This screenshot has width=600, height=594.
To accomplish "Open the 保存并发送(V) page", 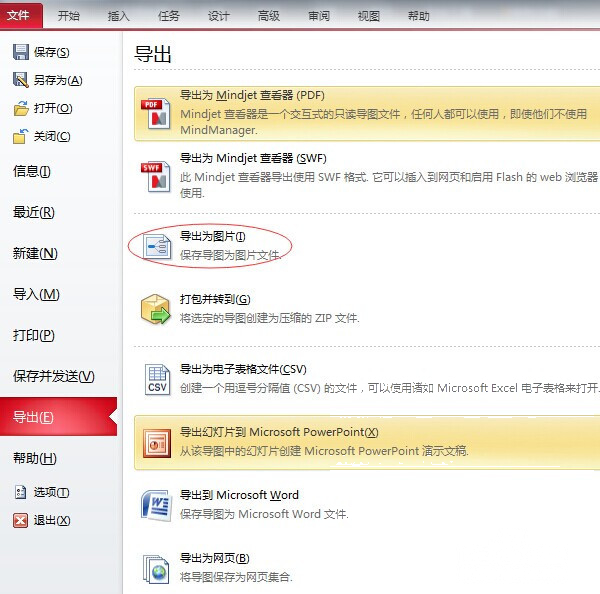I will (54, 376).
